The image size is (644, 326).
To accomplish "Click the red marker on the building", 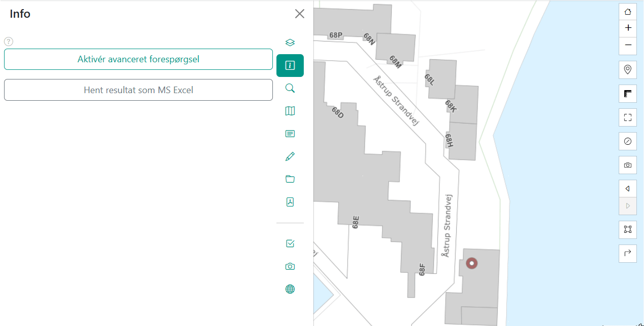I will click(x=472, y=263).
